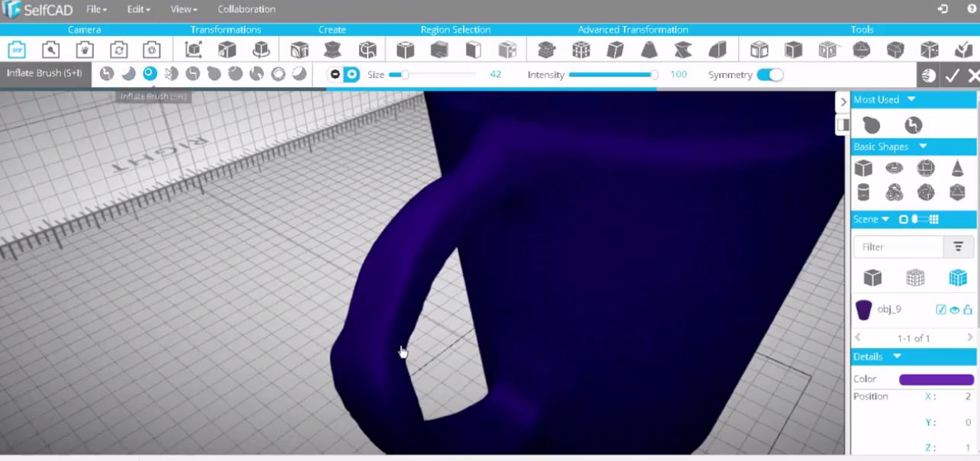The image size is (980, 461).
Task: Confirm brush edits with the checkmark button
Action: tap(951, 75)
